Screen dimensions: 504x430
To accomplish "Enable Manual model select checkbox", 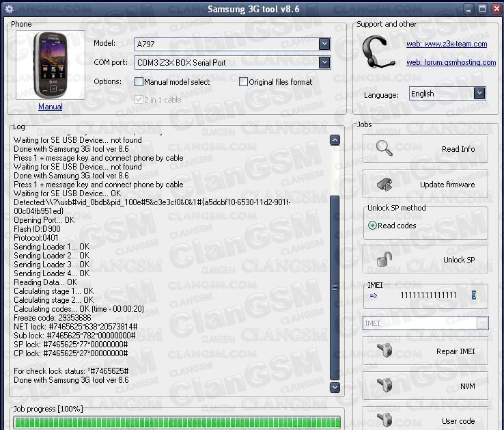I will coord(139,82).
